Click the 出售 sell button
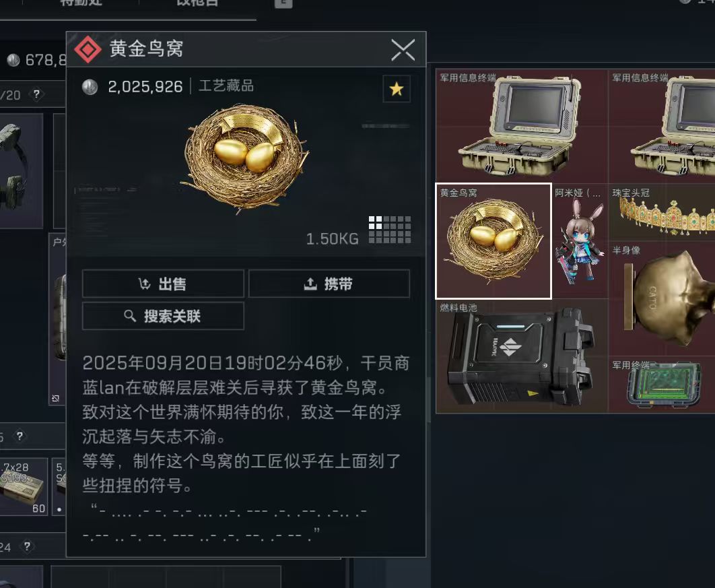This screenshot has width=715, height=588. coord(163,284)
